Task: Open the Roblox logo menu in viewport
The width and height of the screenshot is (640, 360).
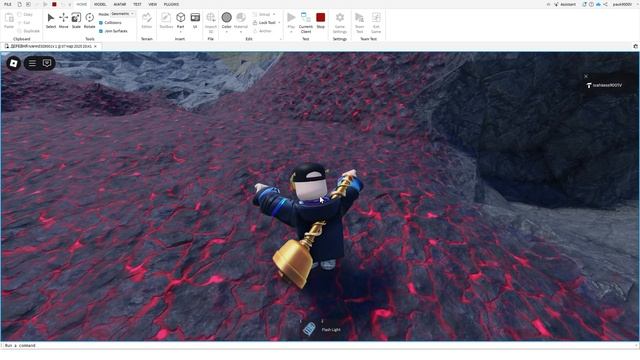Action: click(x=13, y=63)
